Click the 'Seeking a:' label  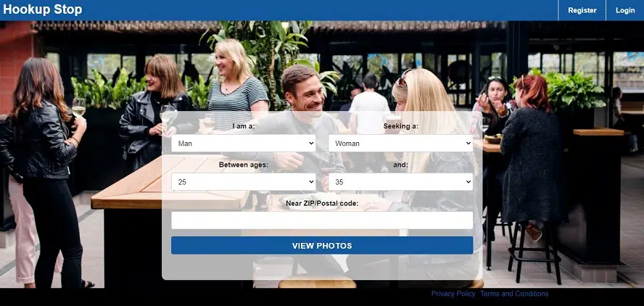[x=400, y=126]
